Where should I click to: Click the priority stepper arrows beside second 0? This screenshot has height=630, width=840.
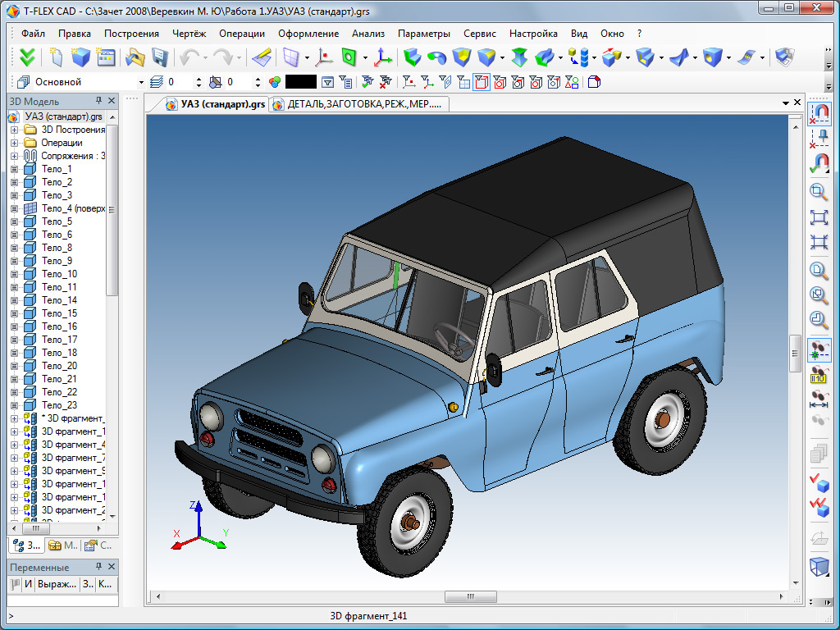tap(258, 83)
